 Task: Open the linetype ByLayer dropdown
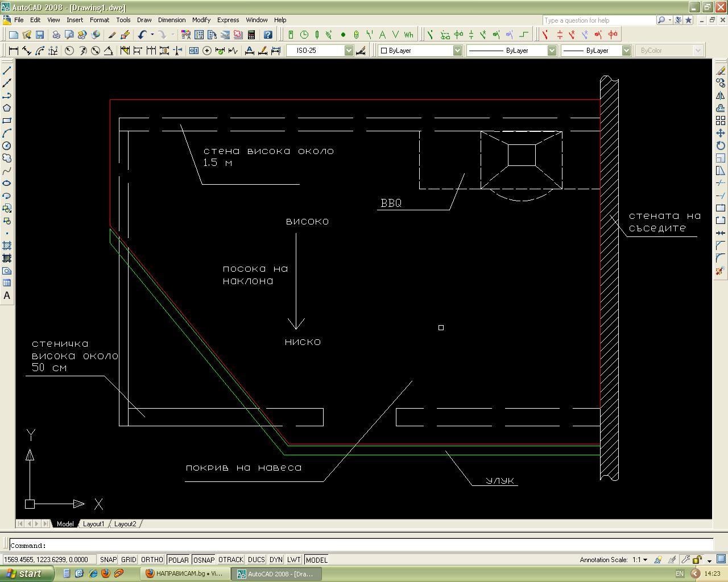click(551, 51)
